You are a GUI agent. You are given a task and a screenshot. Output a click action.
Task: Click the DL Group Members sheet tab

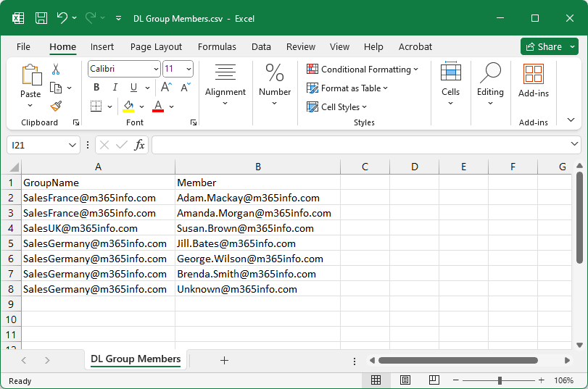pos(136,359)
